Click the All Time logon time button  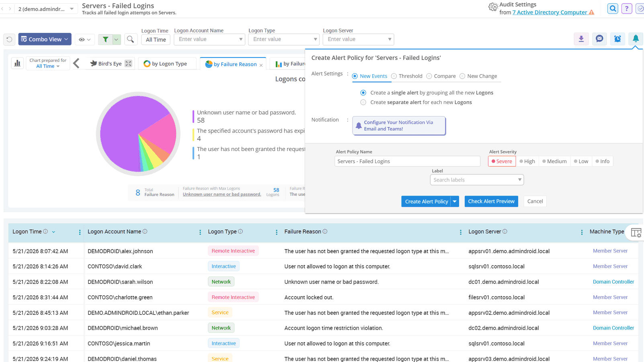(156, 39)
